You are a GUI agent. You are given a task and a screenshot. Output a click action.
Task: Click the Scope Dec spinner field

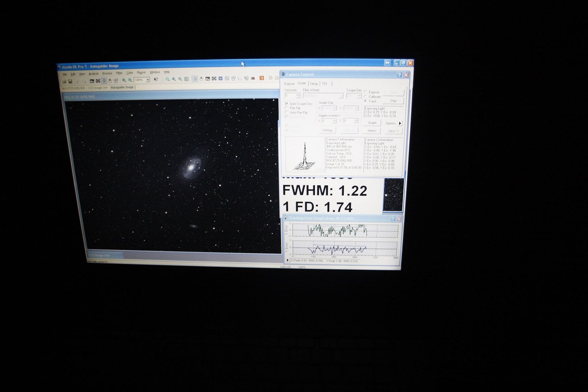tap(354, 96)
